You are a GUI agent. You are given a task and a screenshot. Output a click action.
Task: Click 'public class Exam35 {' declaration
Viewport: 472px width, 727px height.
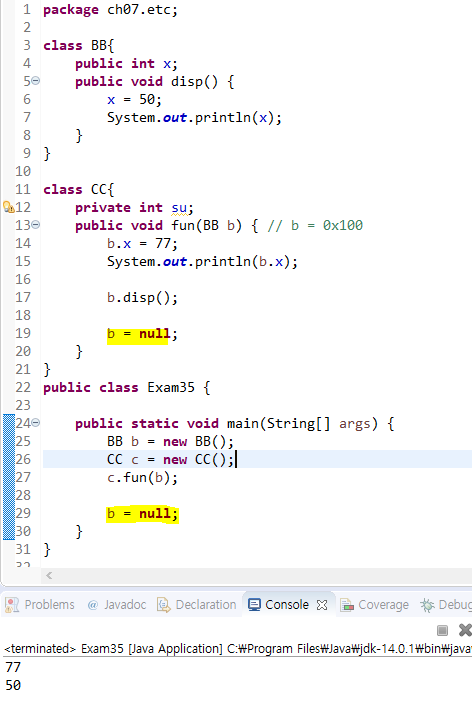click(x=127, y=388)
